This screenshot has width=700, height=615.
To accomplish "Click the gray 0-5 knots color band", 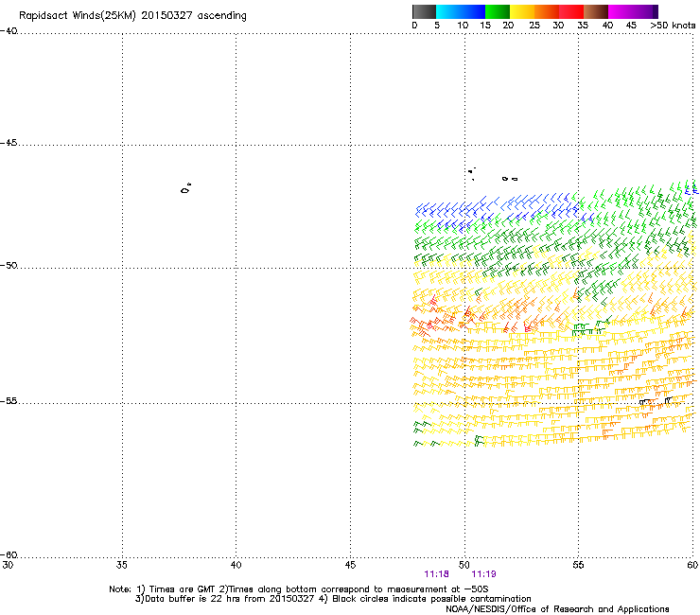I will click(x=424, y=11).
